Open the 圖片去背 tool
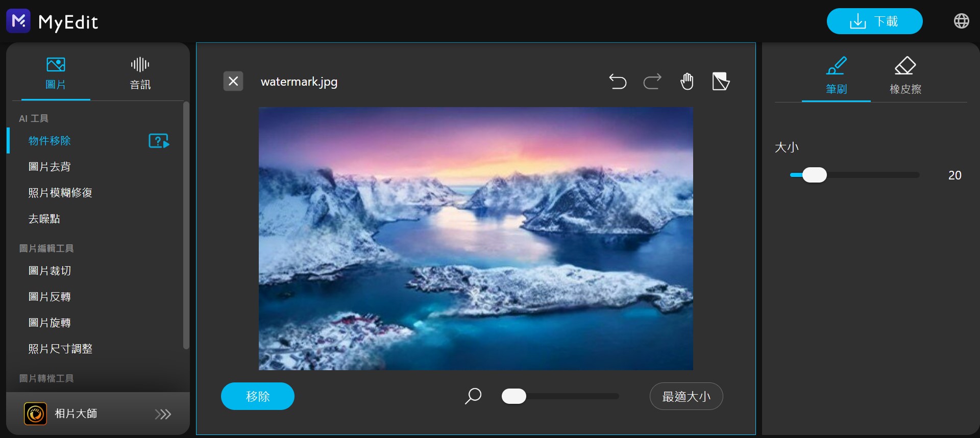Screen dimensions: 980x438 tap(50, 167)
